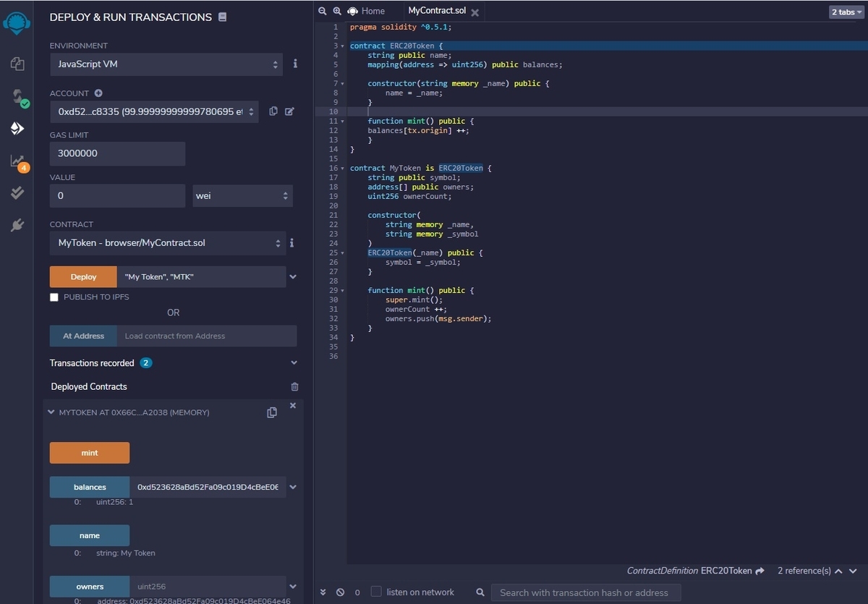Toggle listen on network checkbox
Viewport: 868px width, 604px height.
click(376, 592)
